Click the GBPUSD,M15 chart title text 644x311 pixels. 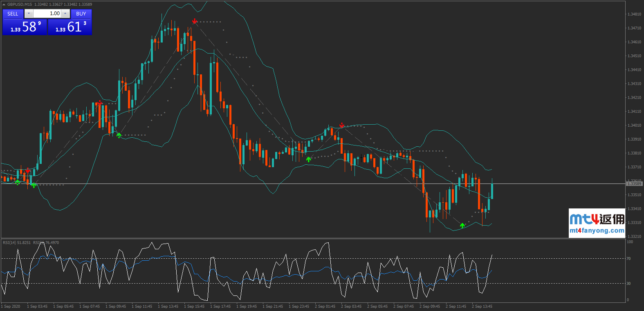click(x=20, y=4)
